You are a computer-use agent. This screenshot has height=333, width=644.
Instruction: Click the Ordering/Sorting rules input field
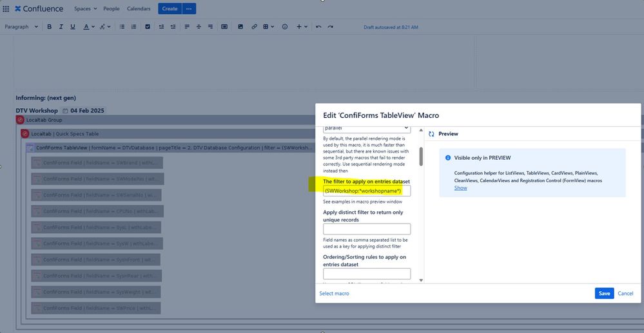click(367, 274)
